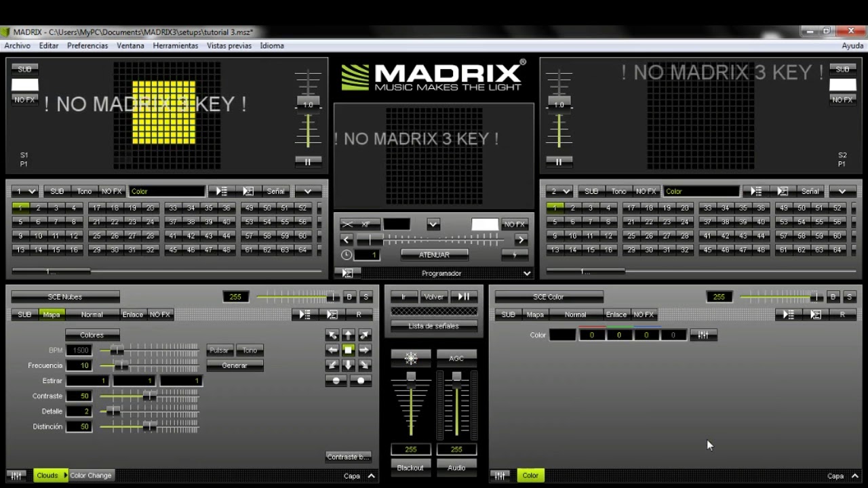Select the Color Change layer tab
The image size is (868, 488).
(x=90, y=476)
